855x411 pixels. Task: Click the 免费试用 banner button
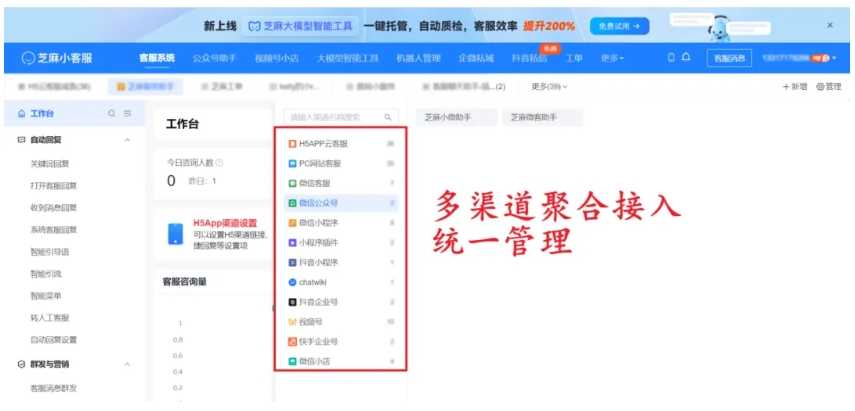pos(619,26)
